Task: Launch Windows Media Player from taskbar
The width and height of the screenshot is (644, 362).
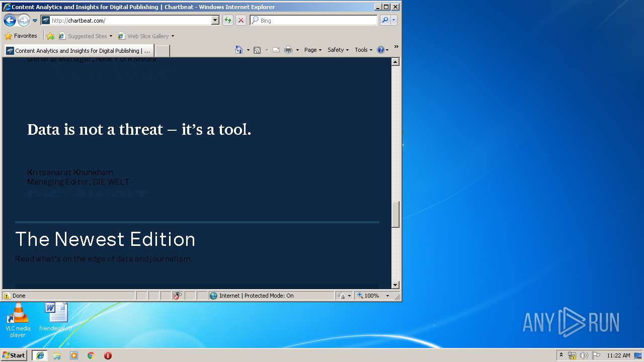Action: tap(74, 355)
